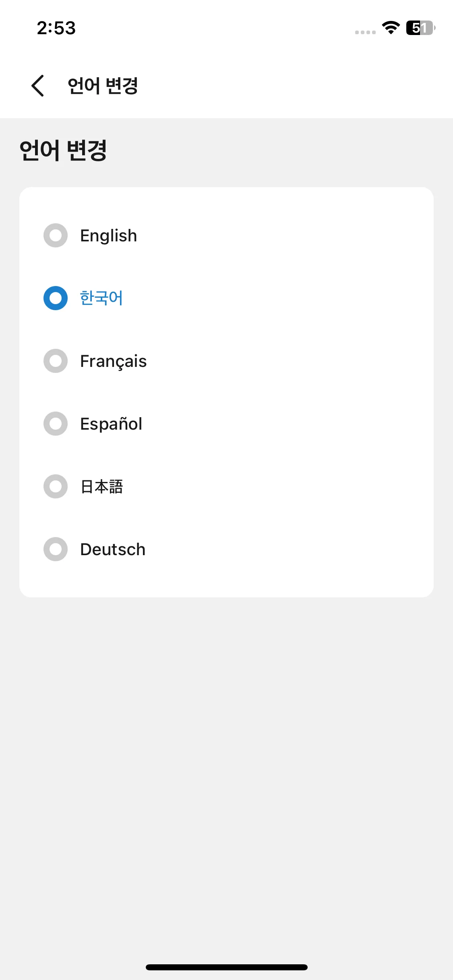Image resolution: width=453 pixels, height=980 pixels.
Task: Tap the large 언어 변경 heading
Action: tap(63, 150)
